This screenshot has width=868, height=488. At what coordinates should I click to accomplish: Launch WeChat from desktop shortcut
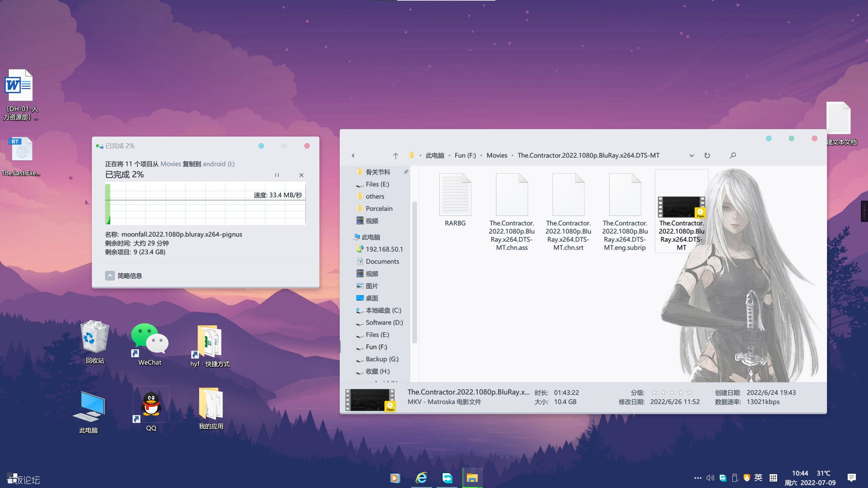150,344
